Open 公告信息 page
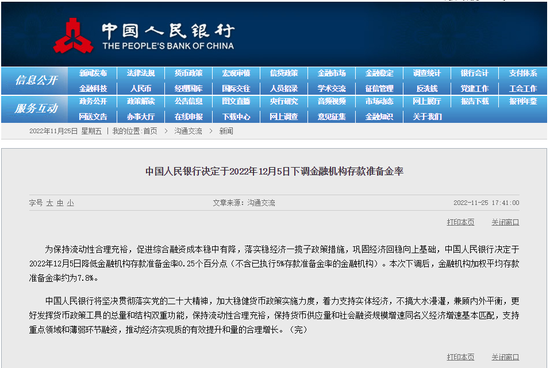The image size is (550, 368). (x=188, y=101)
